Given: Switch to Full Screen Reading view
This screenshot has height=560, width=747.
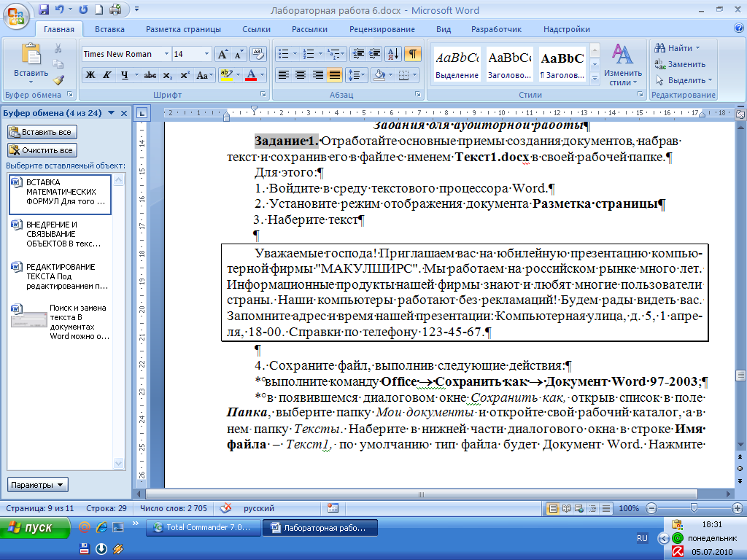Looking at the screenshot, I should pyautogui.click(x=566, y=508).
